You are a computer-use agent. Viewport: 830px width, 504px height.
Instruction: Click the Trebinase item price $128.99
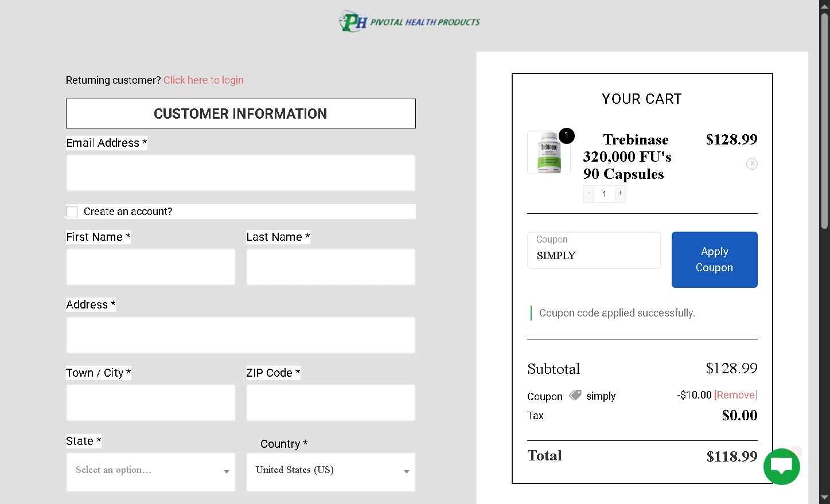[x=731, y=139]
